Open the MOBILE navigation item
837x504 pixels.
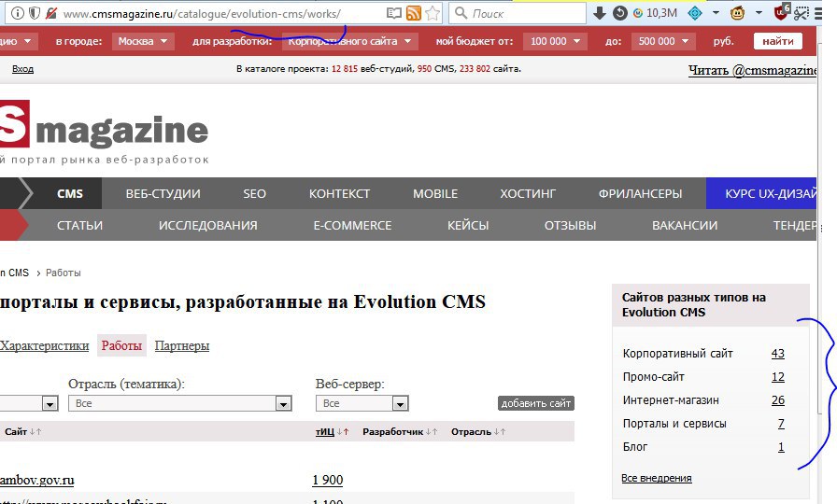(435, 193)
